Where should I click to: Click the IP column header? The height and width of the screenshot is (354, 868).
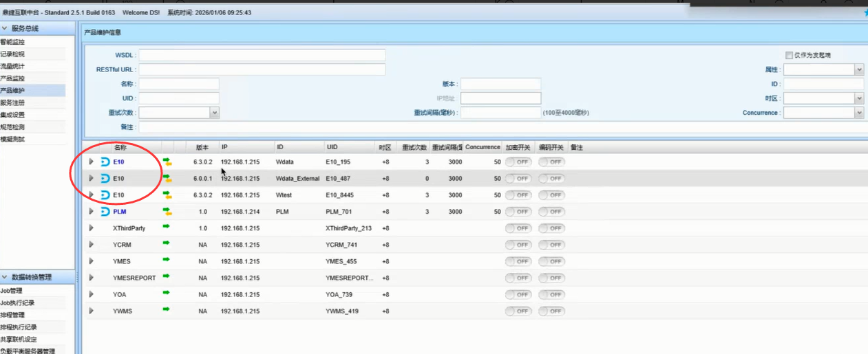click(225, 147)
